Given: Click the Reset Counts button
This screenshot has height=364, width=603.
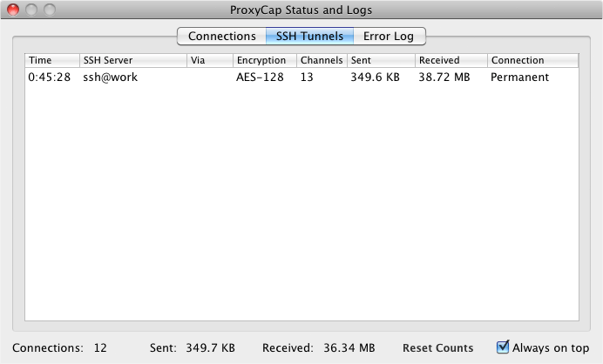Looking at the screenshot, I should [437, 347].
